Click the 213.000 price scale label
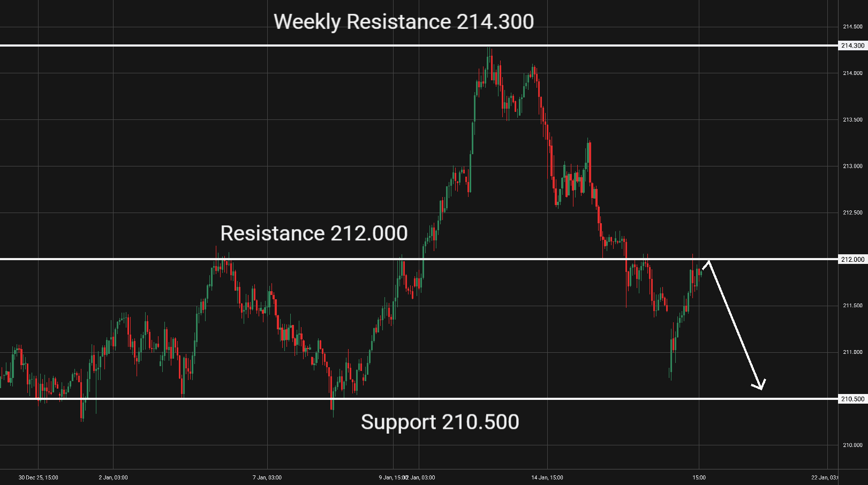The height and width of the screenshot is (485, 868). click(x=852, y=166)
